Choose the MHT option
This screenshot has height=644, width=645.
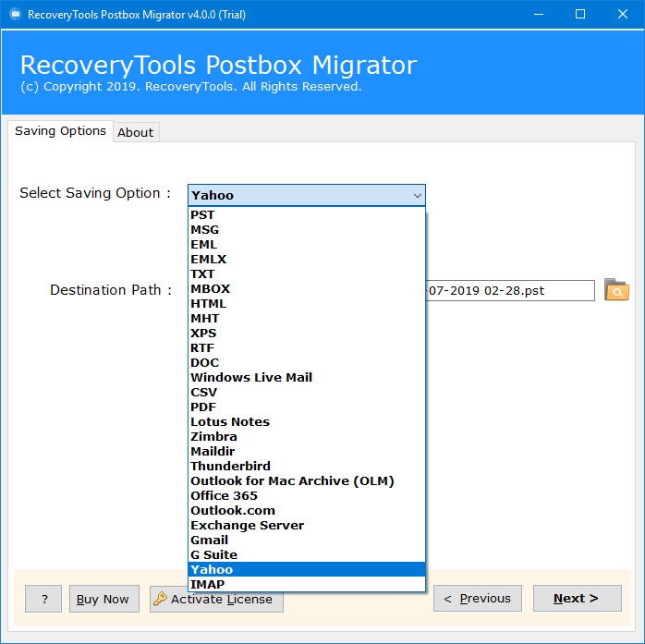click(x=307, y=318)
